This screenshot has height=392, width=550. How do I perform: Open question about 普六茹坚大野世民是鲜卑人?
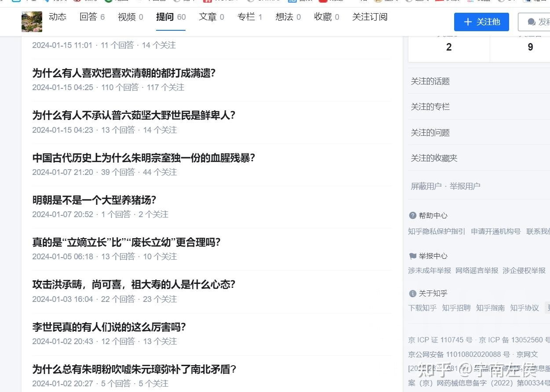[x=134, y=115]
